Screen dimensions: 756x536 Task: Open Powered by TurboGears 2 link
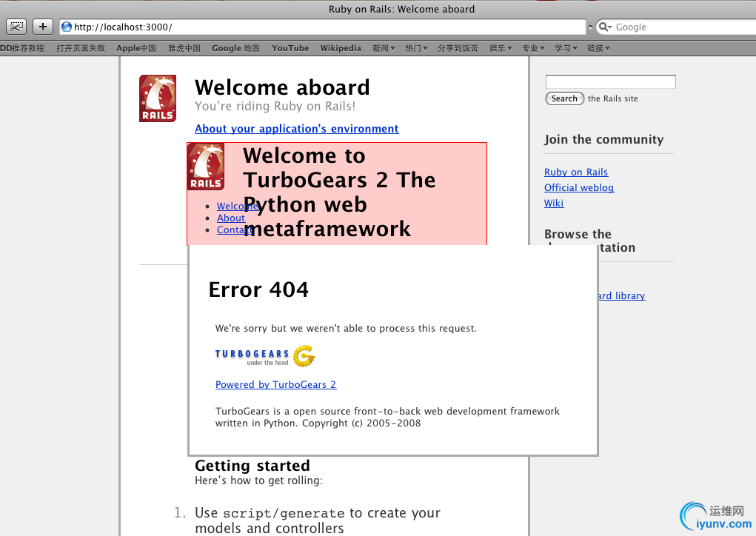click(275, 385)
